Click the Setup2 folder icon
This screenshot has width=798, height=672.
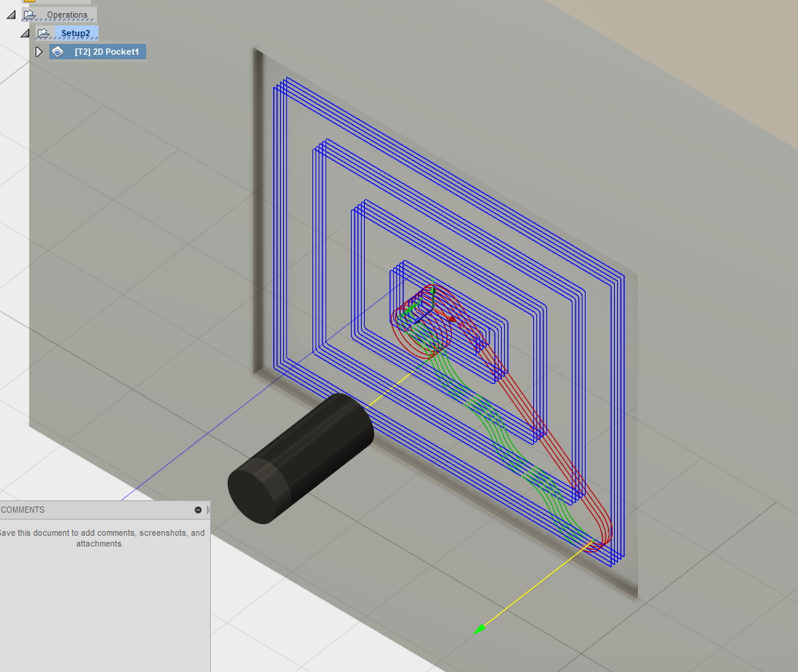point(44,33)
